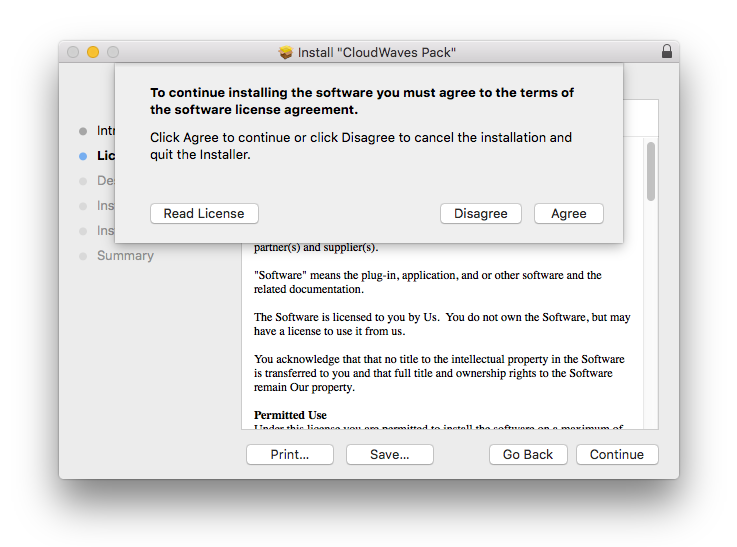Screen dimensions: 737x547
Task: Click the 'Install "CloudWaves Pack"' window title
Action: pyautogui.click(x=376, y=52)
